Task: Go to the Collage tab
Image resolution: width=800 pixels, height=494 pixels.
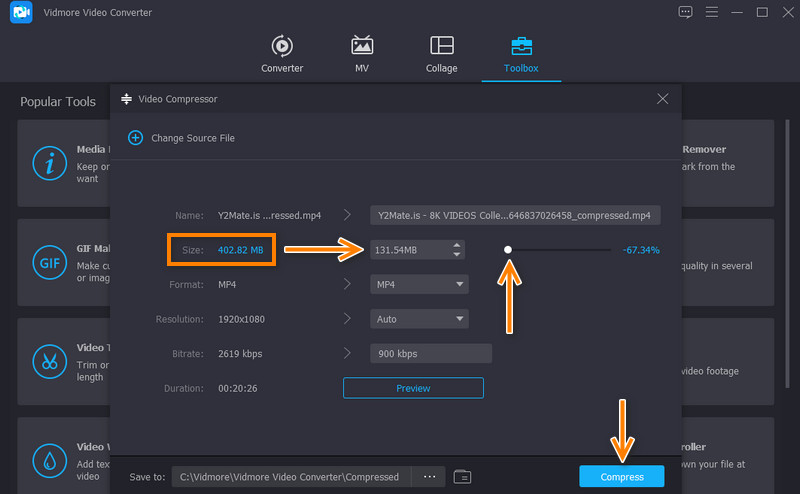Action: point(441,55)
